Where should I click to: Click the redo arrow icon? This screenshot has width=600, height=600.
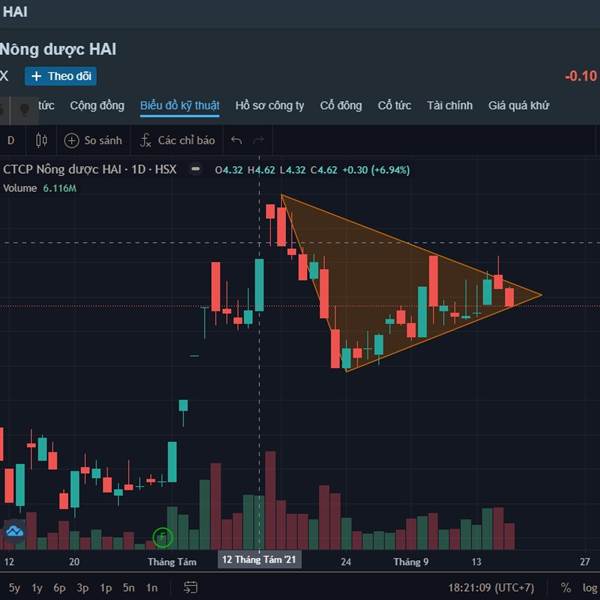[259, 140]
